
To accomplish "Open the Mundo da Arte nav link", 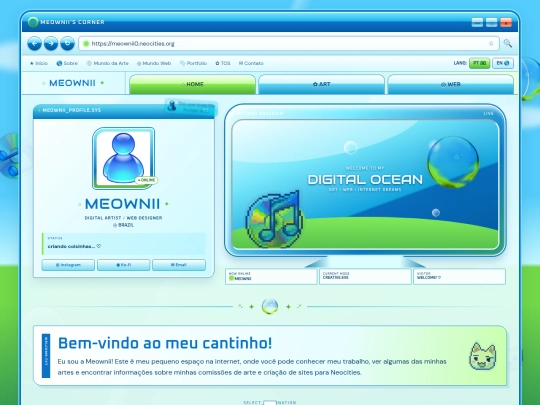I will (107, 63).
